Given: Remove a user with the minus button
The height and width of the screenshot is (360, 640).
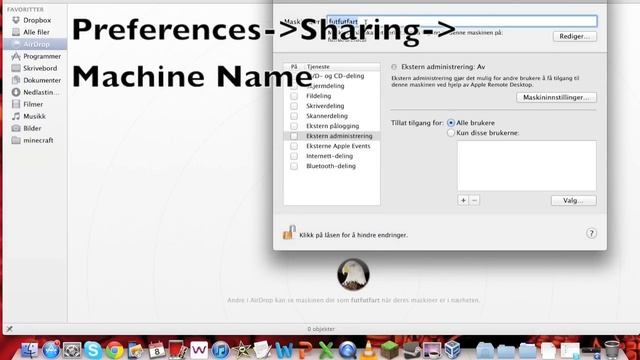Looking at the screenshot, I should 474,200.
